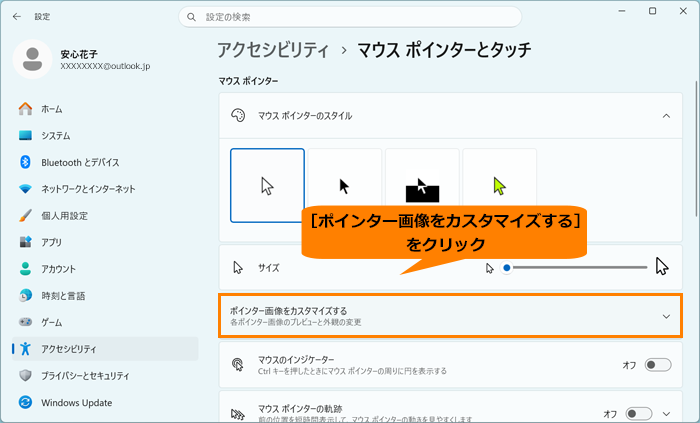Viewport: 700px width, 423px height.
Task: Open 時刻と言語 settings
Action: [105, 295]
